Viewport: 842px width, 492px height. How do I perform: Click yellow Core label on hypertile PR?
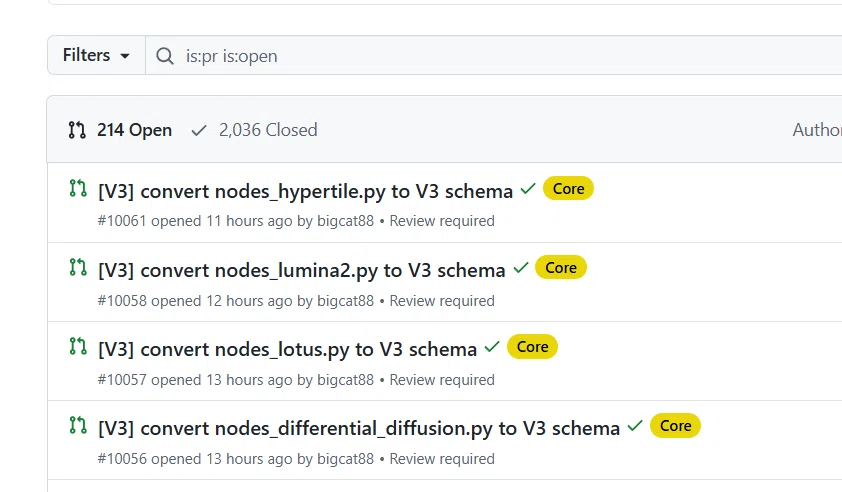(568, 189)
